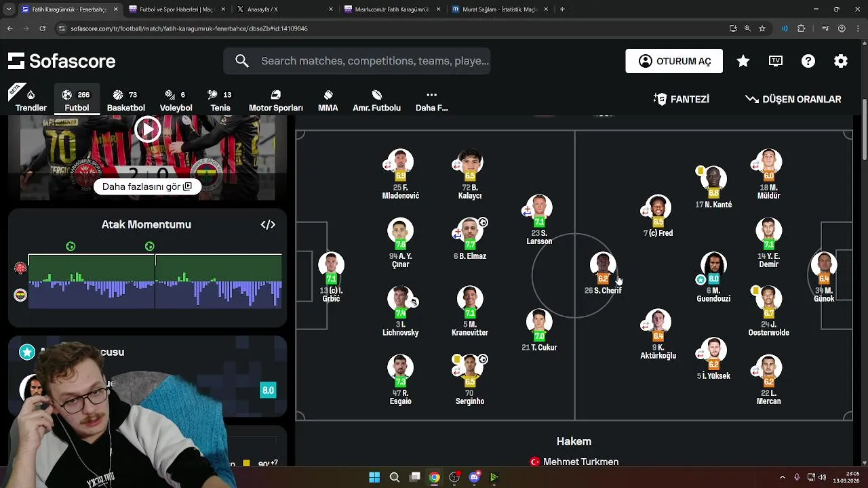Select the Futbol tab
Image resolution: width=868 pixels, height=488 pixels.
(x=77, y=100)
